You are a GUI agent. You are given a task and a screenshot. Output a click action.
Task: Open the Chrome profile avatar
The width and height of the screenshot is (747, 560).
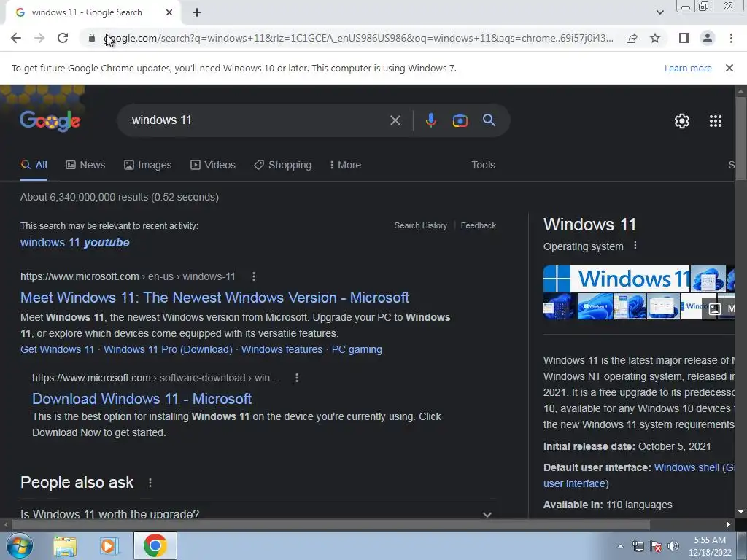coord(708,38)
